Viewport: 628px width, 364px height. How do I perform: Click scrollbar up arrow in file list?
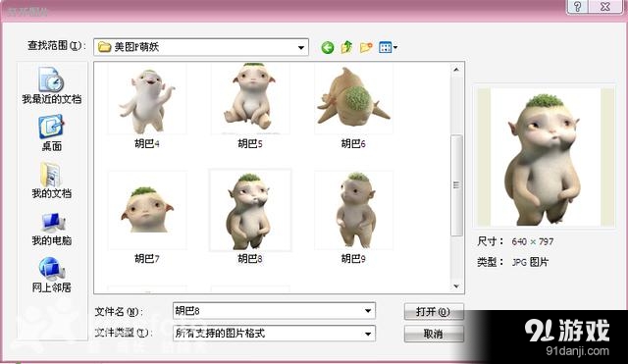coord(456,70)
